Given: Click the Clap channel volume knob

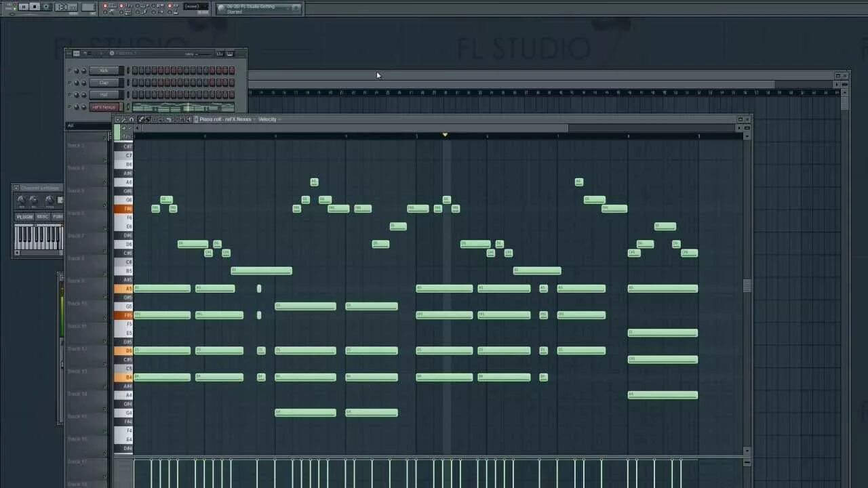Looking at the screenshot, I should coord(84,83).
